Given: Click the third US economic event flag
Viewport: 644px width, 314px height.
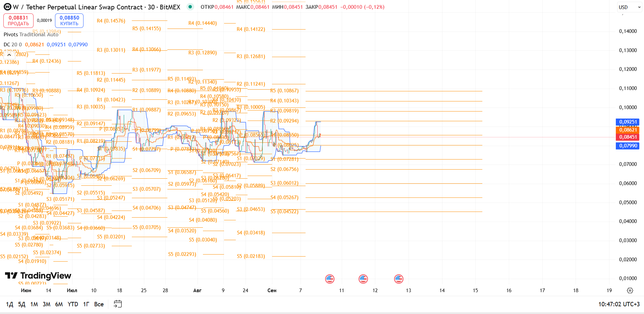Looking at the screenshot, I should pos(398,279).
